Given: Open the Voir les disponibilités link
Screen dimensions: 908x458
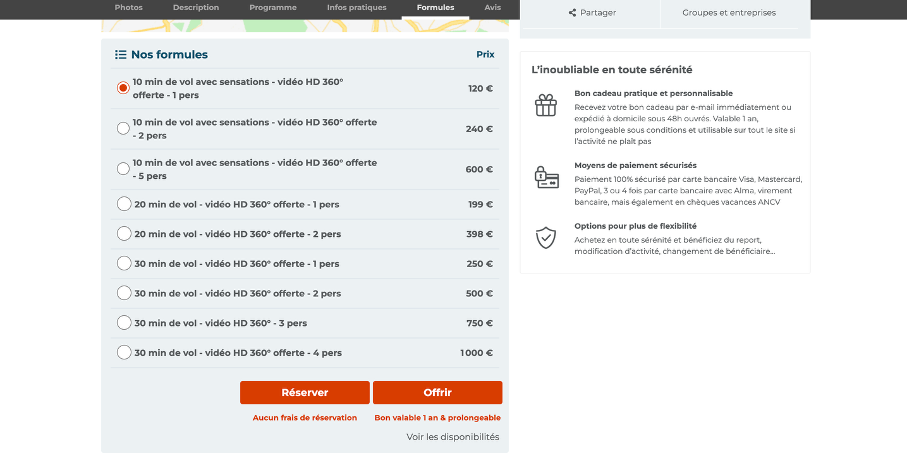Looking at the screenshot, I should [x=453, y=437].
